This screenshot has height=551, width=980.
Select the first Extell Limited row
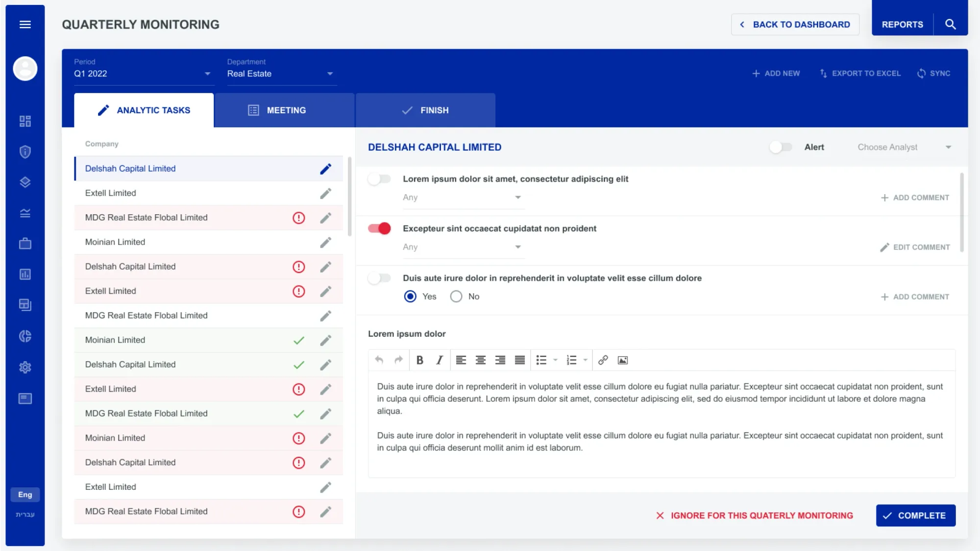(208, 193)
